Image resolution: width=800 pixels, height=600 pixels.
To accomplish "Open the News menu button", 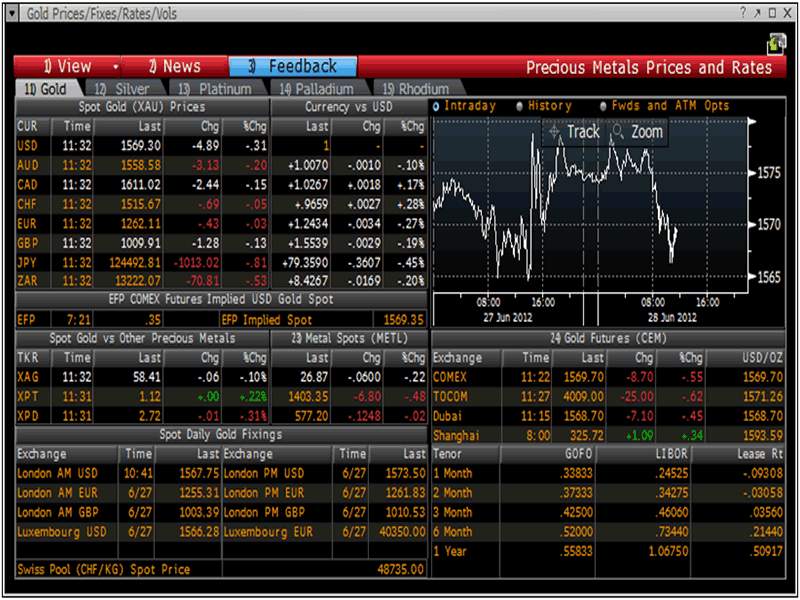I will coord(174,67).
